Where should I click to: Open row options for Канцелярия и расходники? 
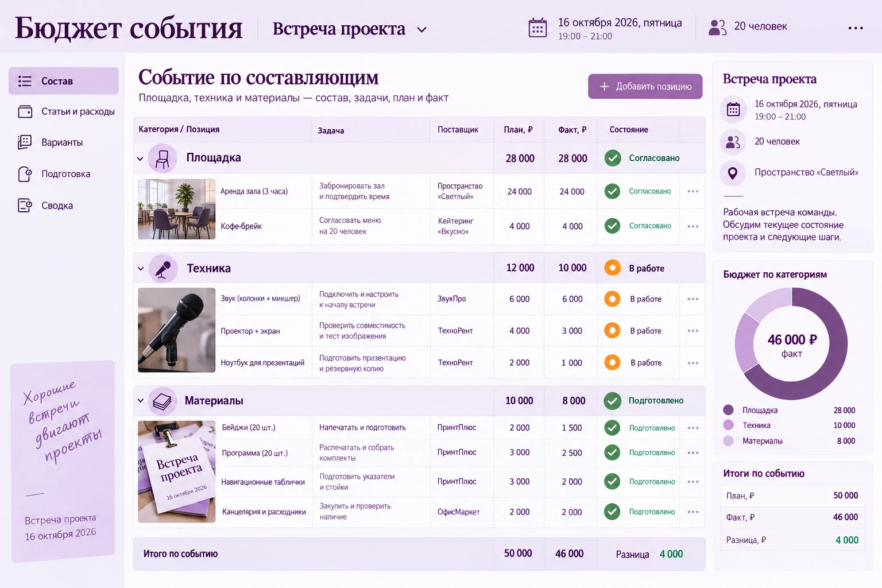coord(693,512)
